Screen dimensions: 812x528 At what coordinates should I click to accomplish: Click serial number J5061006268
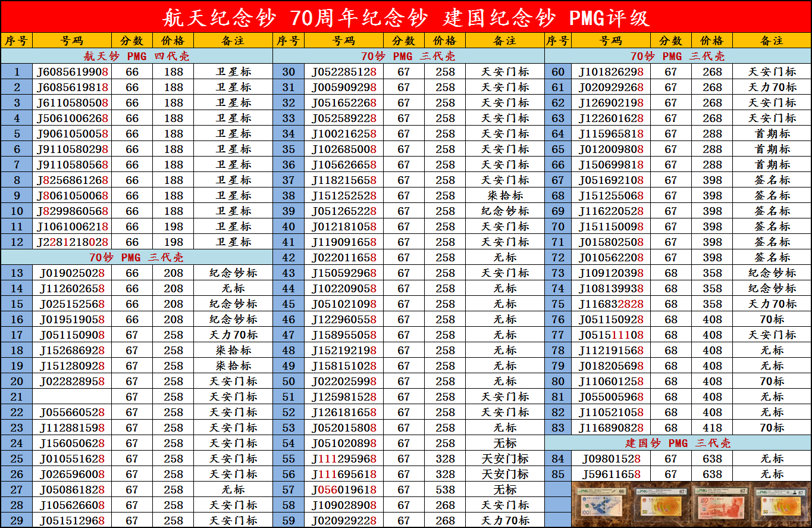click(x=72, y=118)
